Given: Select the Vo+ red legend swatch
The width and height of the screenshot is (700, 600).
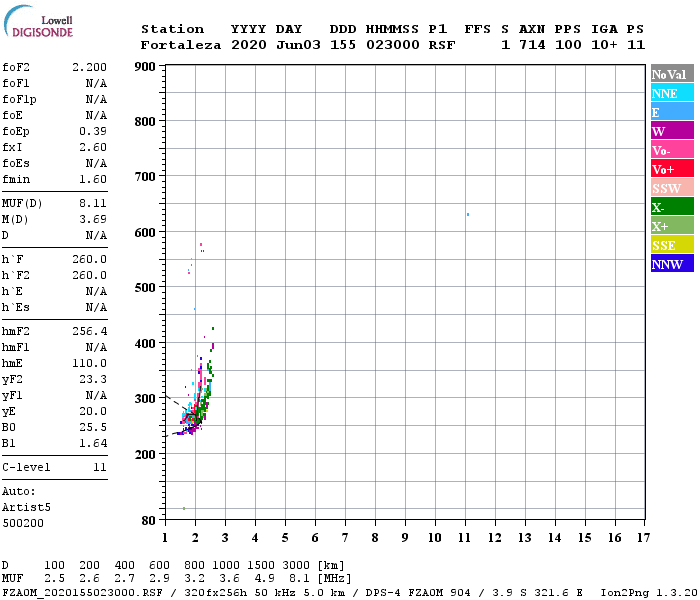Looking at the screenshot, I should [672, 168].
